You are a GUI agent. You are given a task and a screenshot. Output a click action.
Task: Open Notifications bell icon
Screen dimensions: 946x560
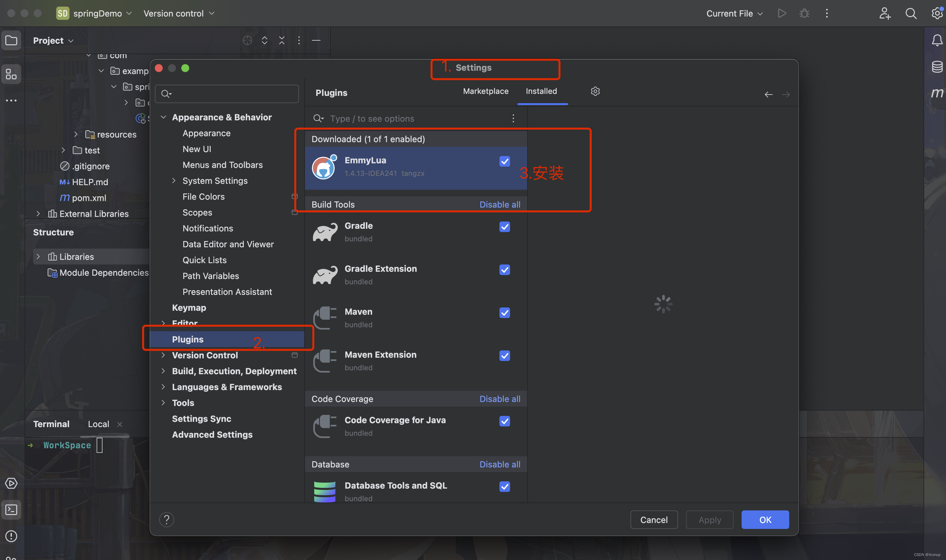[x=937, y=40]
